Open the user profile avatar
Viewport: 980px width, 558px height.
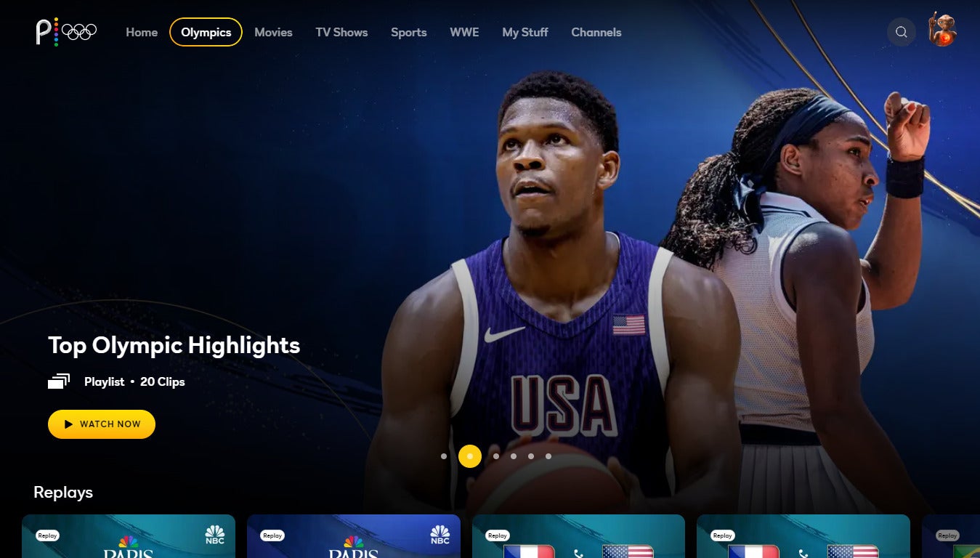tap(943, 31)
